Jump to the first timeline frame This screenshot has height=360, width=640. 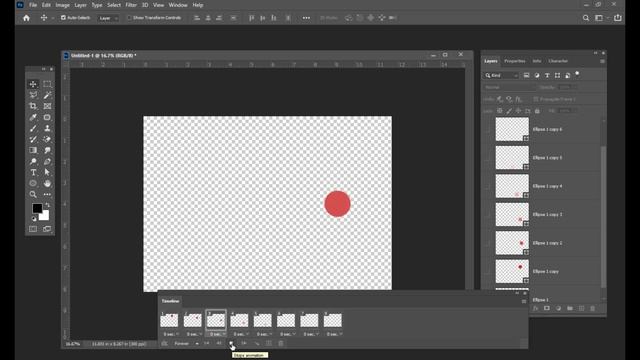[x=207, y=343]
